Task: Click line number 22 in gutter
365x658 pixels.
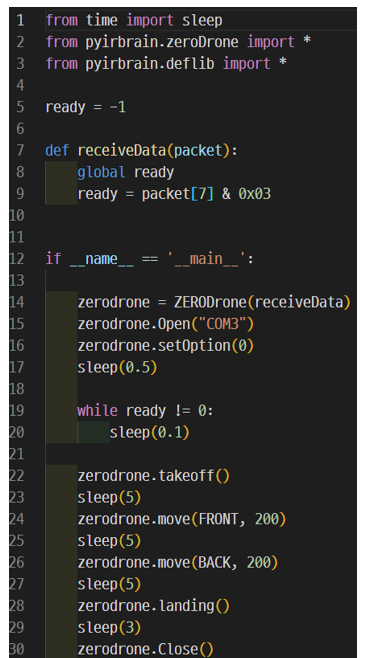Action: click(17, 476)
